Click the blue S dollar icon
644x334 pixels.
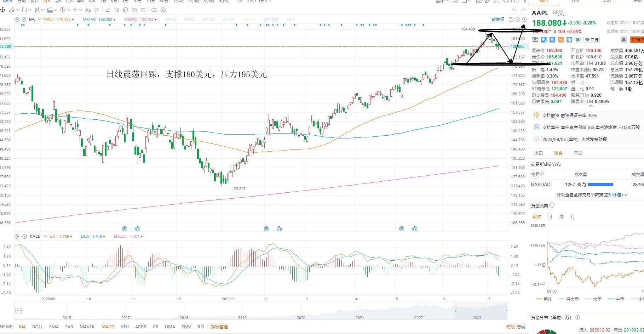(x=552, y=40)
